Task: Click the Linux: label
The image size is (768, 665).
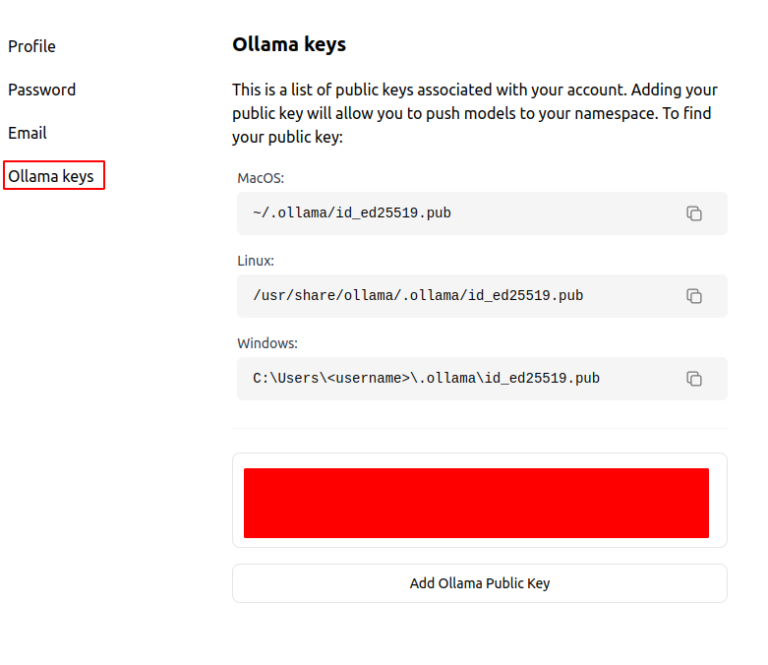Action: click(256, 261)
